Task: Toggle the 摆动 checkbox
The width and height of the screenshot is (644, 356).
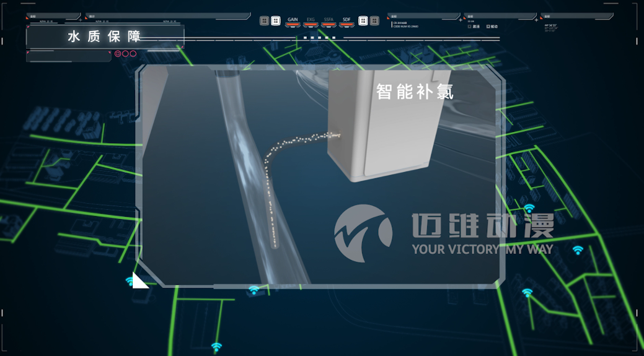Action: [x=488, y=27]
